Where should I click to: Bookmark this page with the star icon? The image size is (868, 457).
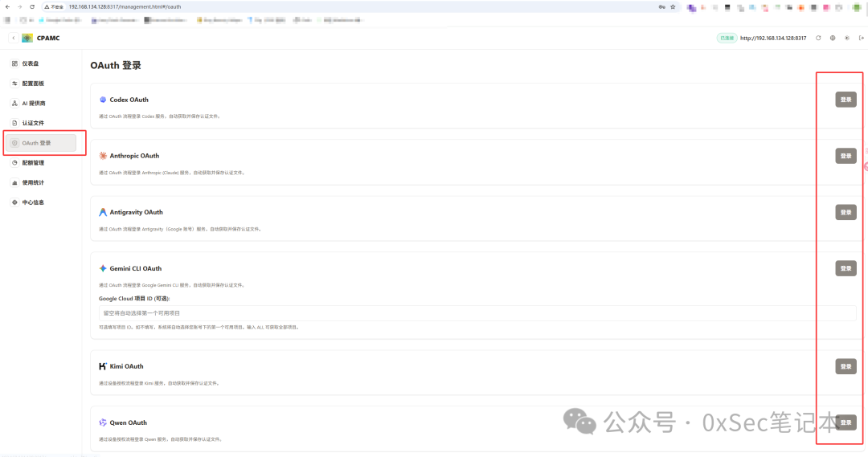(674, 6)
